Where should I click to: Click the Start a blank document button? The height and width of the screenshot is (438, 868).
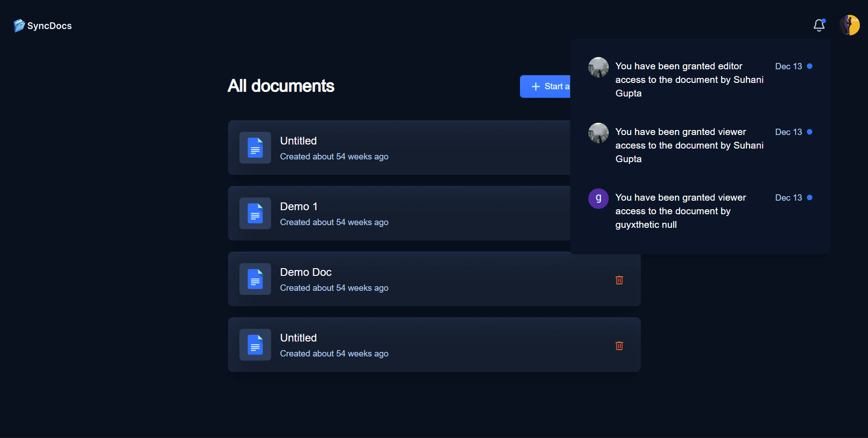coord(545,87)
